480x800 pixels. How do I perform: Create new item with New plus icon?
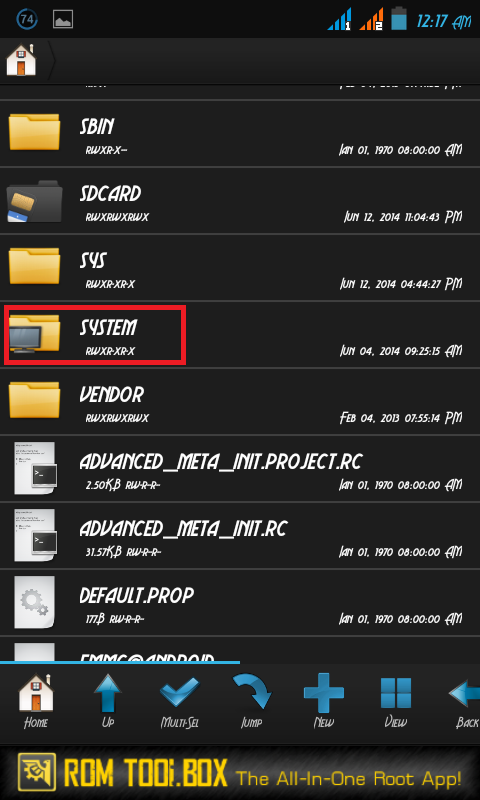(323, 701)
